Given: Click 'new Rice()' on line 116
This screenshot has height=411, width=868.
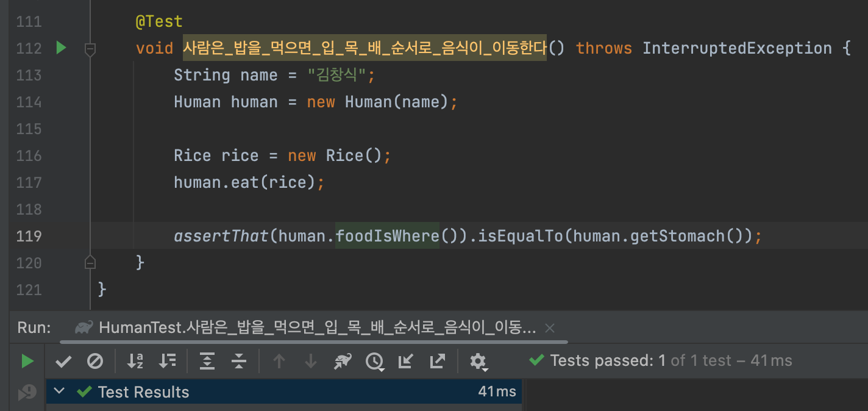Looking at the screenshot, I should tap(335, 155).
